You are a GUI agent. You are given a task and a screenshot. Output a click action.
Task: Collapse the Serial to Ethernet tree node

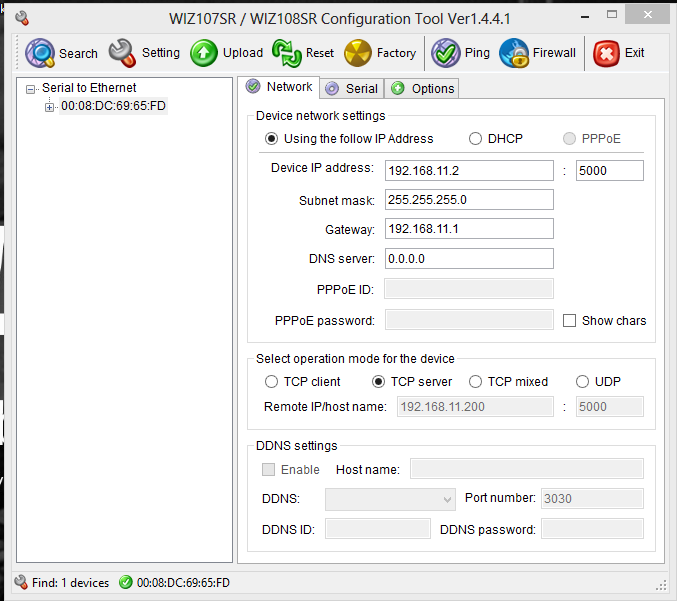coord(30,89)
